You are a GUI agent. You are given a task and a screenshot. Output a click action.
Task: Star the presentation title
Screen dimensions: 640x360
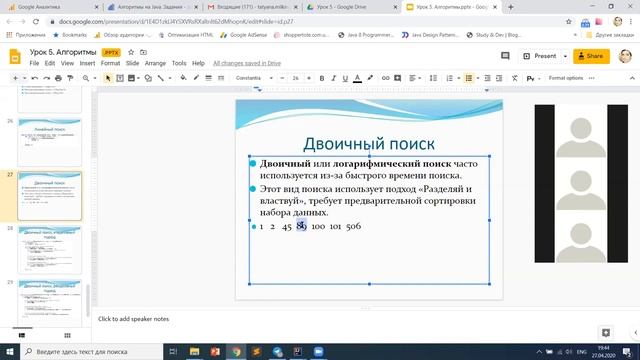point(131,52)
